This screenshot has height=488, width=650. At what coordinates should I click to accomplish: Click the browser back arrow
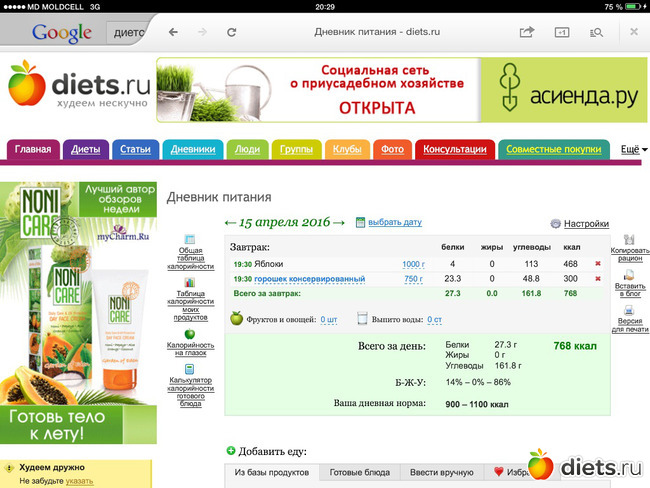click(173, 32)
